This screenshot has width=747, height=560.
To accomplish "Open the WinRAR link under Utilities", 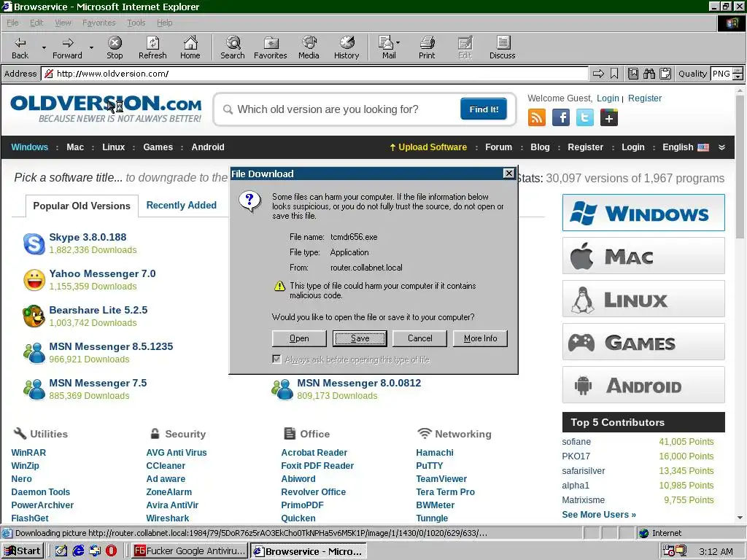I will click(28, 452).
